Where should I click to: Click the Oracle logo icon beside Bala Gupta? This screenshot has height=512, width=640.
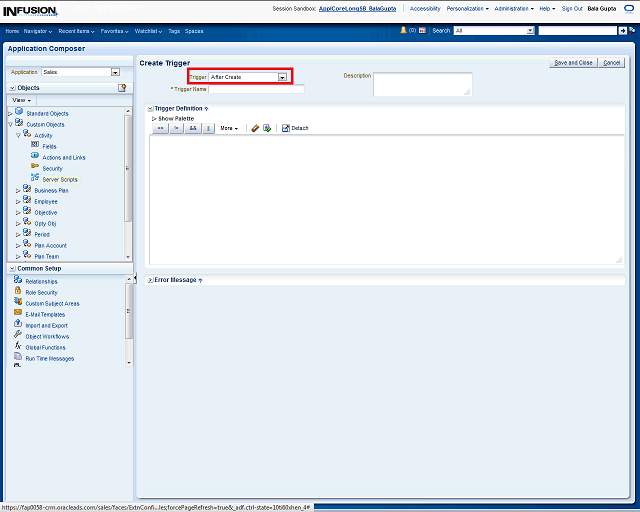point(629,9)
